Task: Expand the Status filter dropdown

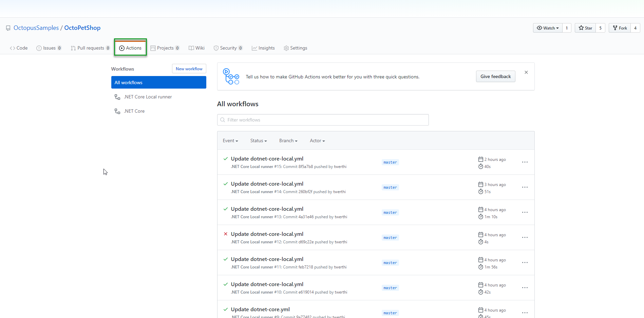Action: (x=259, y=141)
